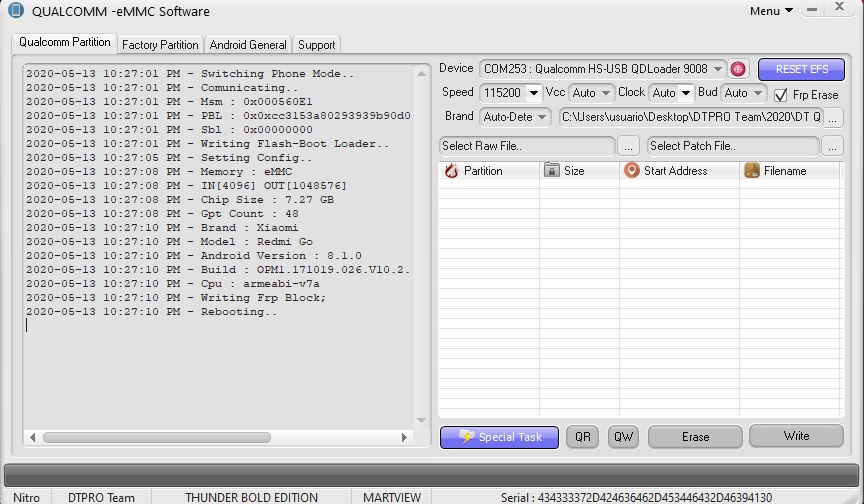Click the Start Address column header
Viewport: 864px width, 504px height.
[x=679, y=171]
